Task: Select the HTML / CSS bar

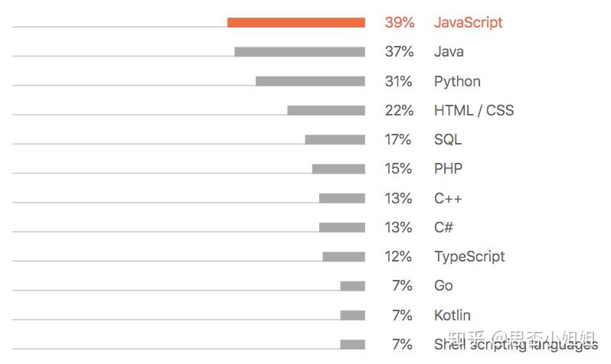Action: pos(326,110)
